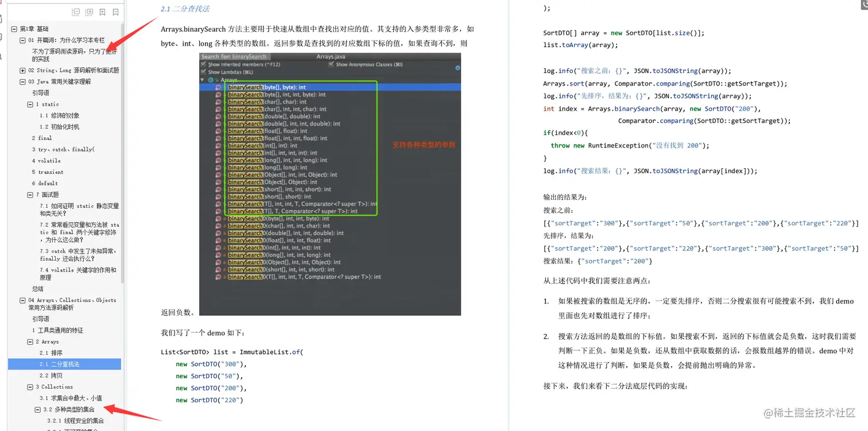
Task: Collapse the Arrays tree triangle in popup
Action: [203, 80]
